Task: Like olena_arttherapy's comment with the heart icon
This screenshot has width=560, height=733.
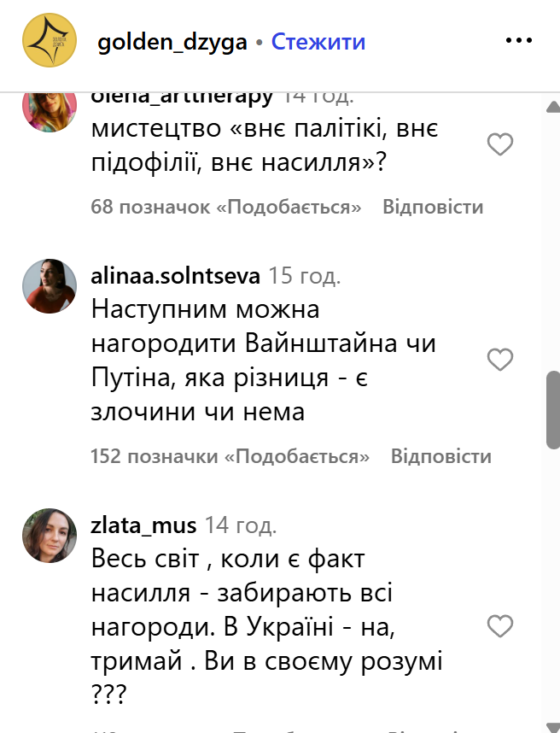Action: coord(500,144)
